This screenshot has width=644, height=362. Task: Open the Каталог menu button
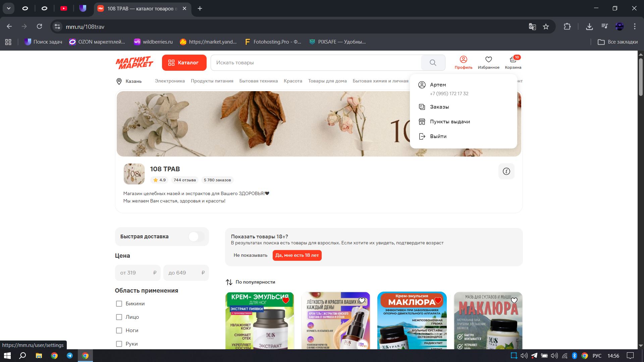(x=184, y=63)
